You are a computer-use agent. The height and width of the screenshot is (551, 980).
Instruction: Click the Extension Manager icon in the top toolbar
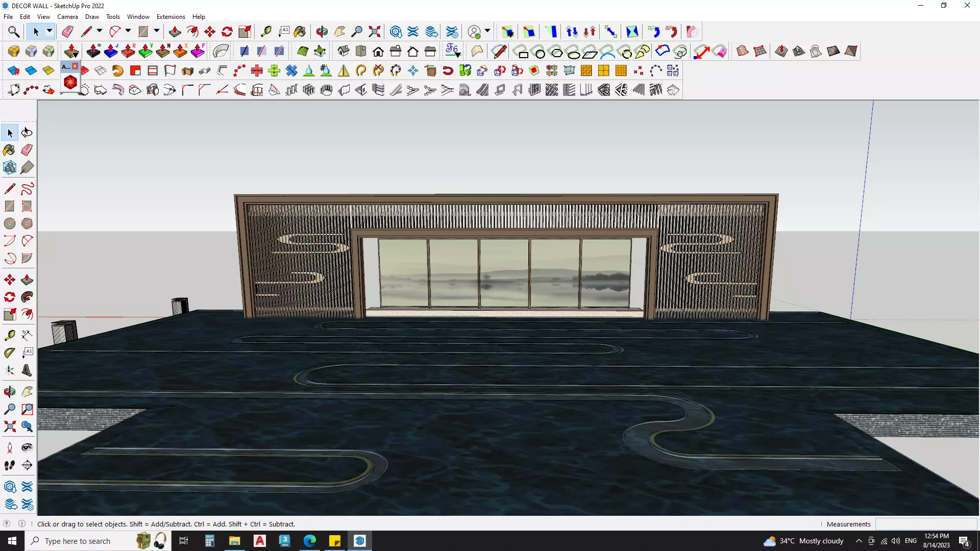[453, 32]
